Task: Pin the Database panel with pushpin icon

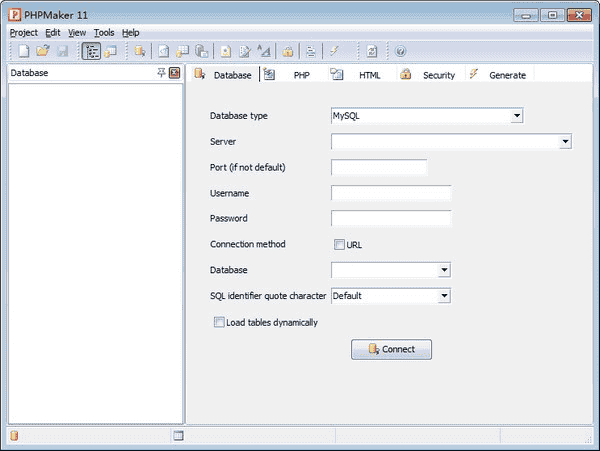Action: 161,73
